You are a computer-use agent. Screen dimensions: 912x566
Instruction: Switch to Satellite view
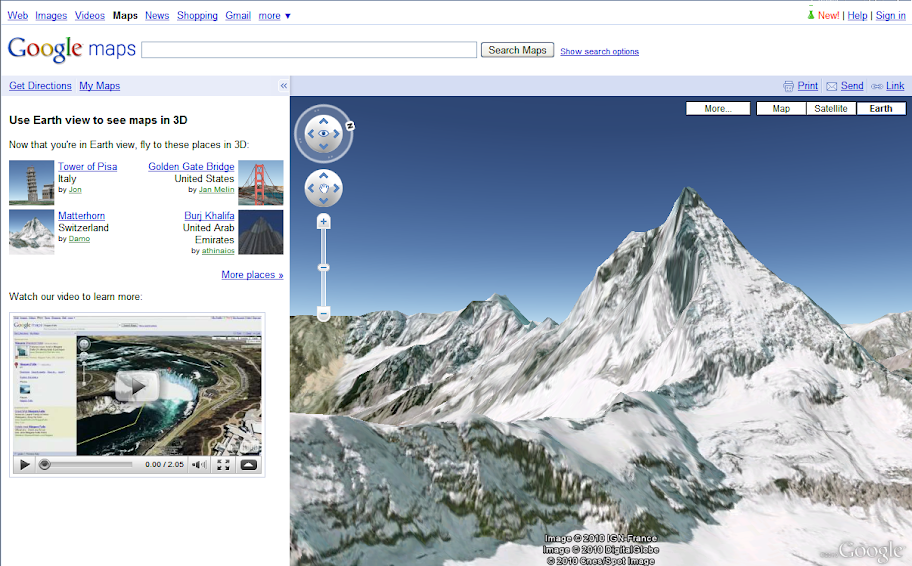coord(831,108)
